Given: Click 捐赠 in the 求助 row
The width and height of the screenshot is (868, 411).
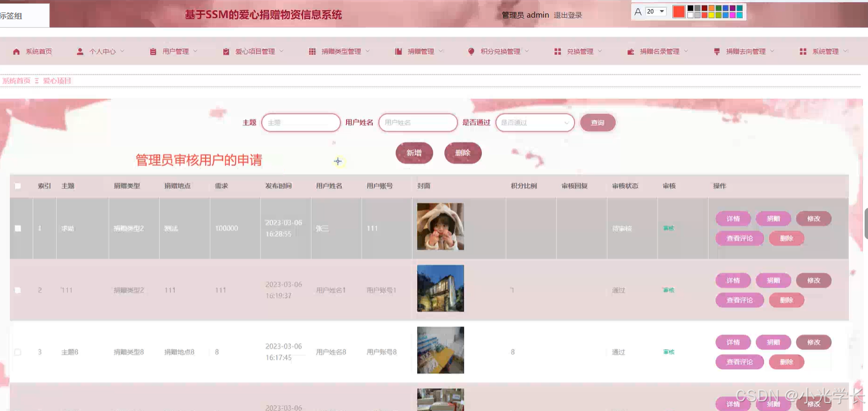Looking at the screenshot, I should click(x=773, y=218).
